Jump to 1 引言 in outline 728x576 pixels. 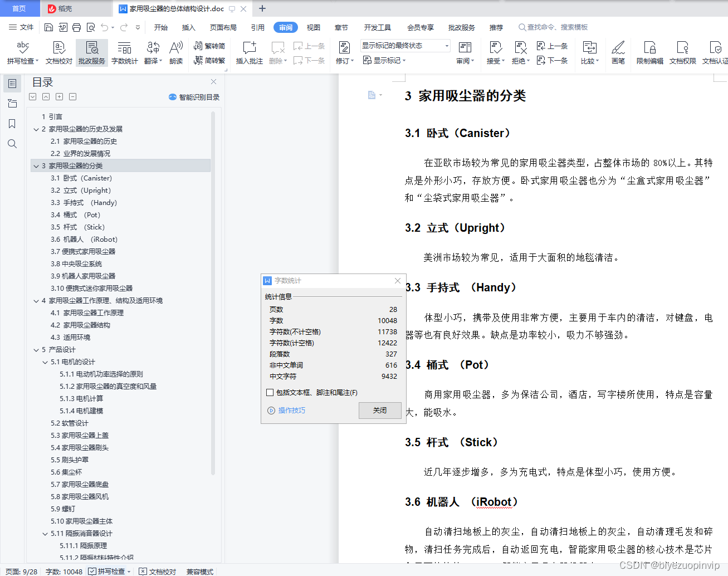[52, 117]
